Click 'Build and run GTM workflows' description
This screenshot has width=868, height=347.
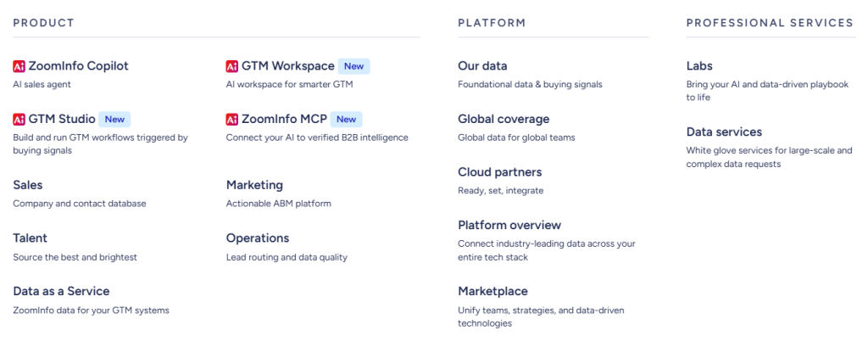pyautogui.click(x=100, y=144)
